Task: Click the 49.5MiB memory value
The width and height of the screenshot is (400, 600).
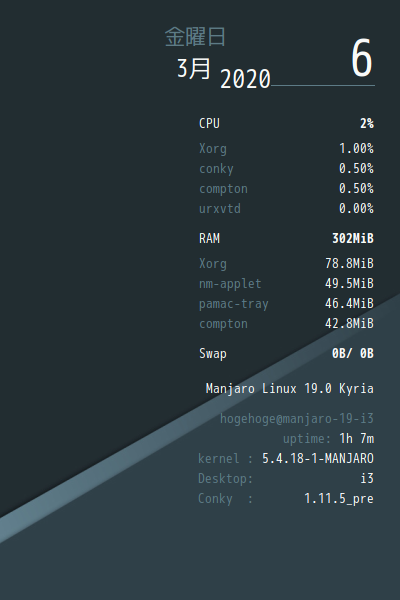Action: (349, 284)
